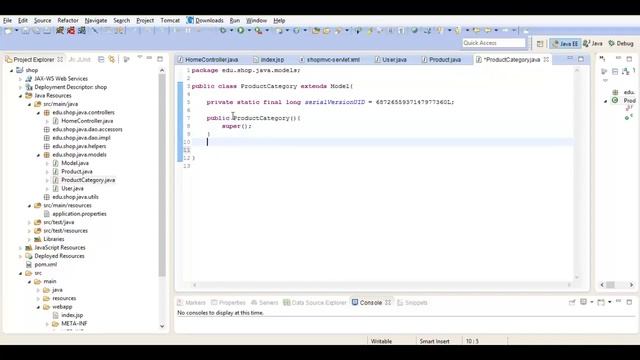Open the Refactor menu
Screen dimensions: 640x360
pos(68,20)
